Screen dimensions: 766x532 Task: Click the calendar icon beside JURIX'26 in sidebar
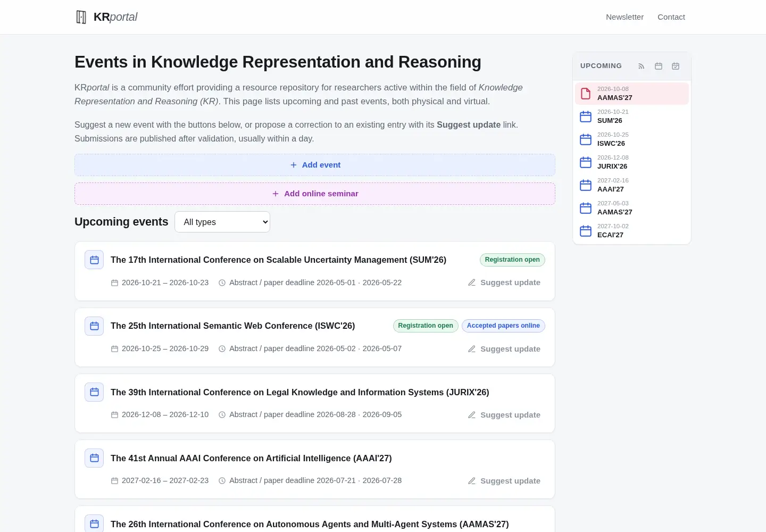[586, 162]
